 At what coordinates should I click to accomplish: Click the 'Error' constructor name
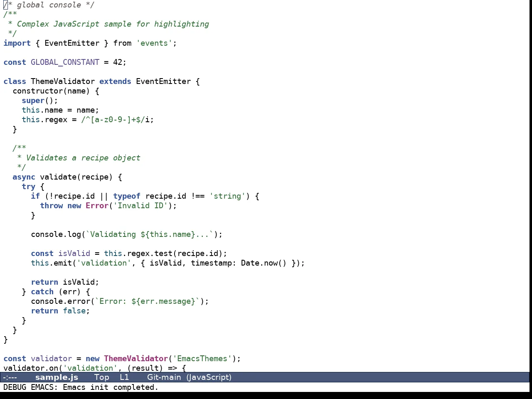[97, 206]
